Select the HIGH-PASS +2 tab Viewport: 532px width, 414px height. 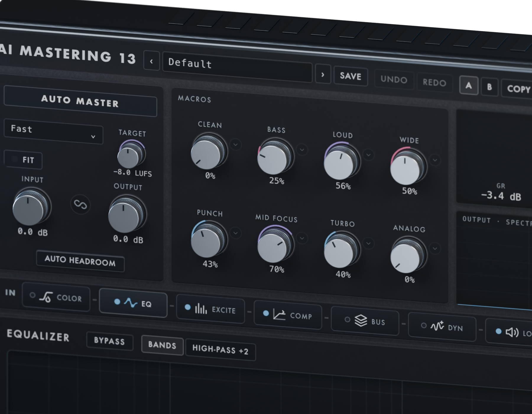click(220, 350)
